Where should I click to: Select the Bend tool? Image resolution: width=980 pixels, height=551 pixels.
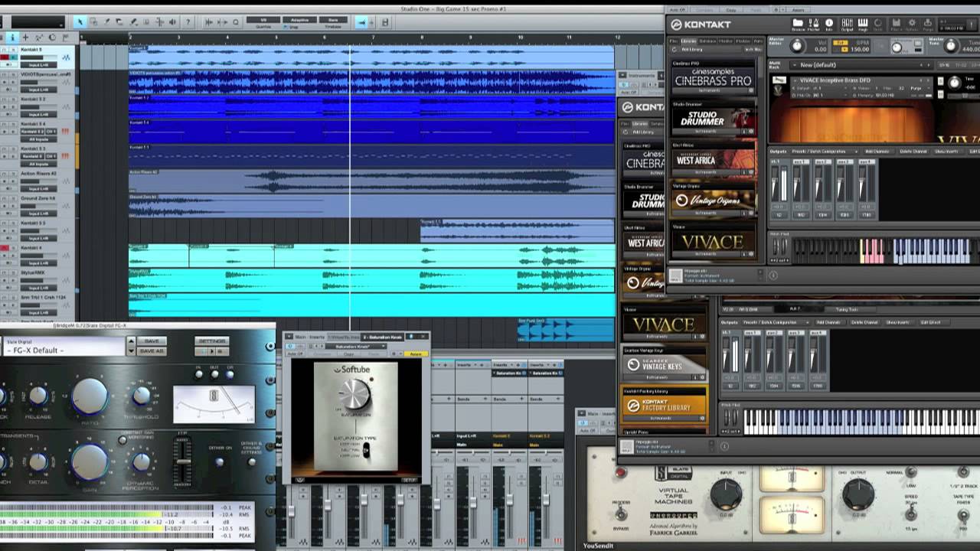click(160, 21)
